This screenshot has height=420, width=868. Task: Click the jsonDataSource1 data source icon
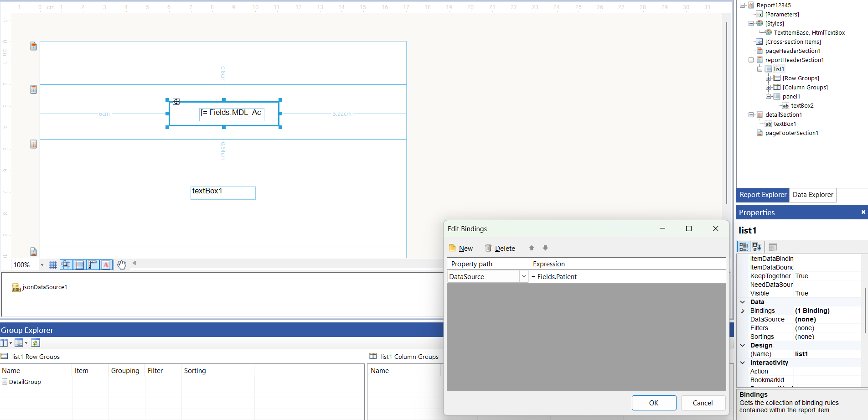17,287
